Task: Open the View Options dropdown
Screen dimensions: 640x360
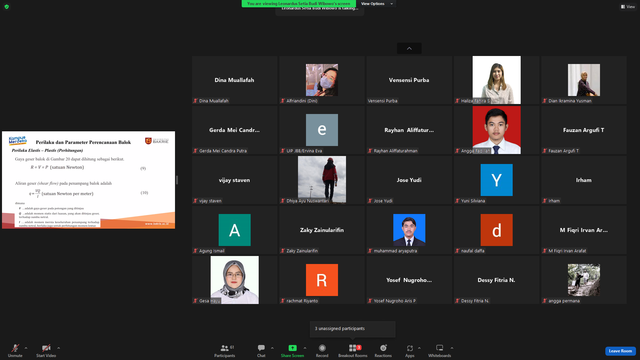Action: pyautogui.click(x=377, y=4)
